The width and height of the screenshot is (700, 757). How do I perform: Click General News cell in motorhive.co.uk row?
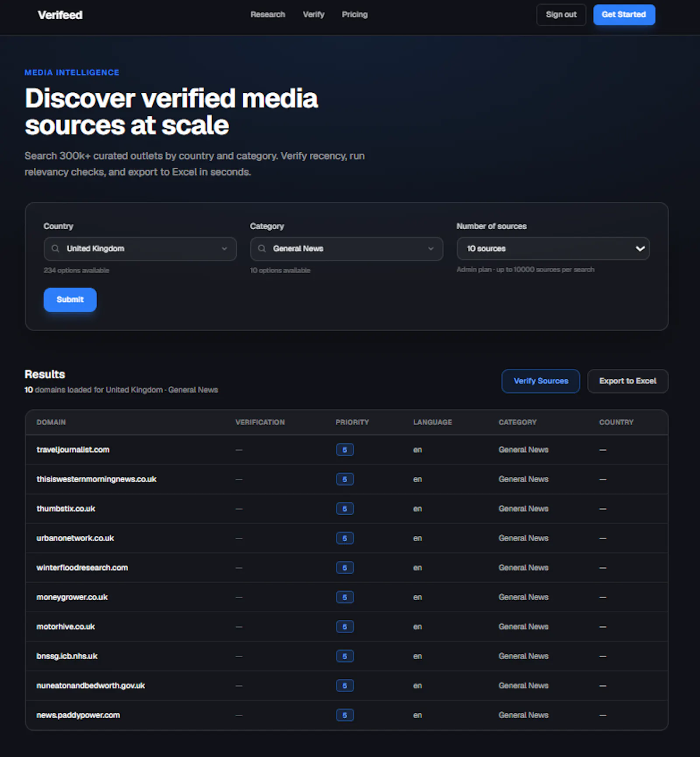[x=523, y=627]
